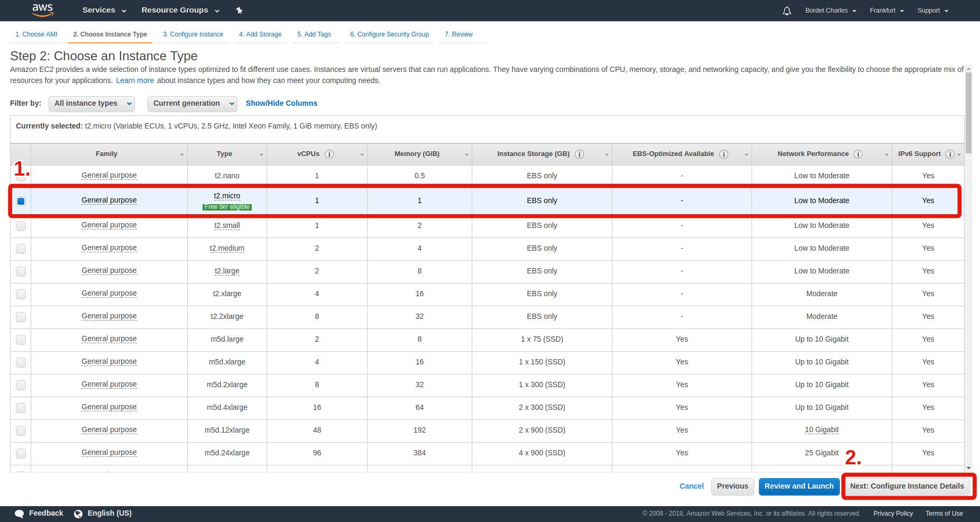Select the t2.large instance checkbox

pos(21,271)
